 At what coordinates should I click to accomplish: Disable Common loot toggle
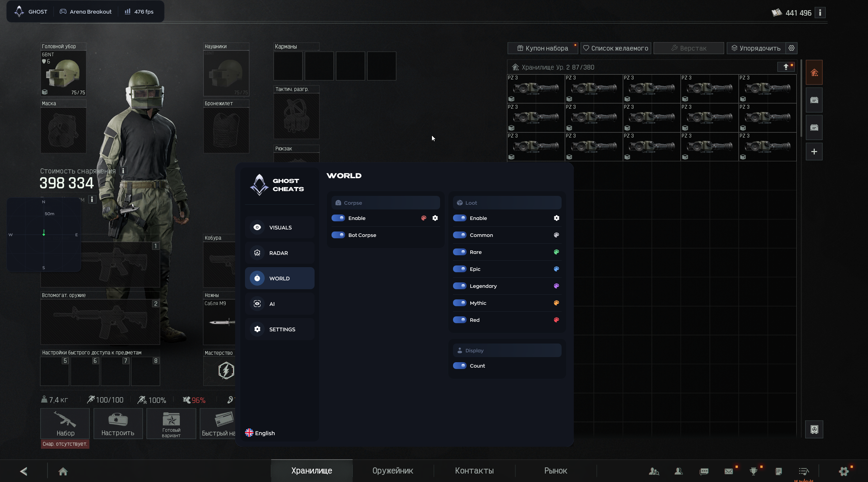459,235
